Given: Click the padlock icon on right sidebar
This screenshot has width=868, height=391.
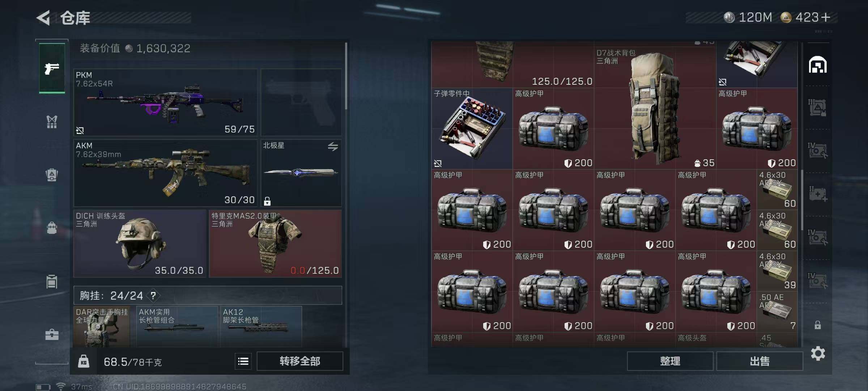Looking at the screenshot, I should coord(818,325).
